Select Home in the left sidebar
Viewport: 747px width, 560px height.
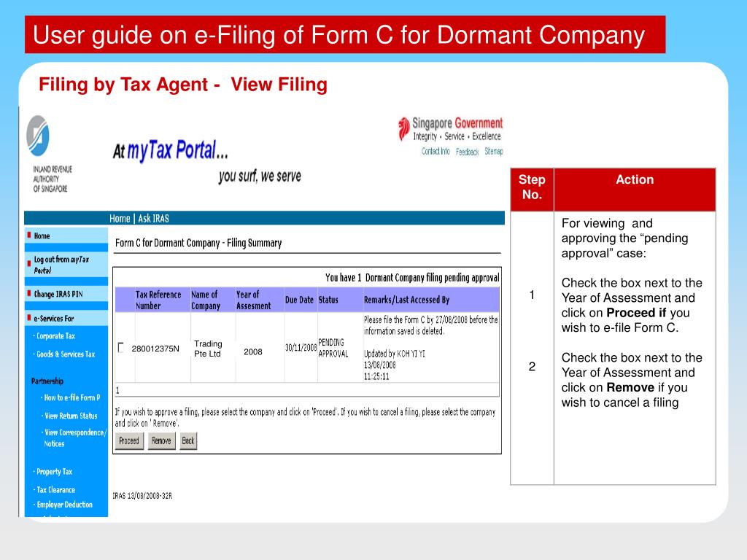42,236
